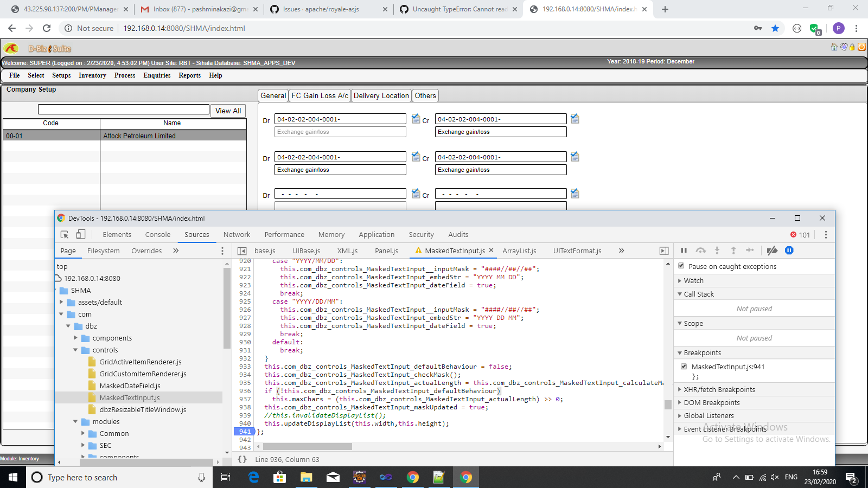Image resolution: width=868 pixels, height=488 pixels.
Task: Click the Step over next function call button
Action: (x=701, y=251)
